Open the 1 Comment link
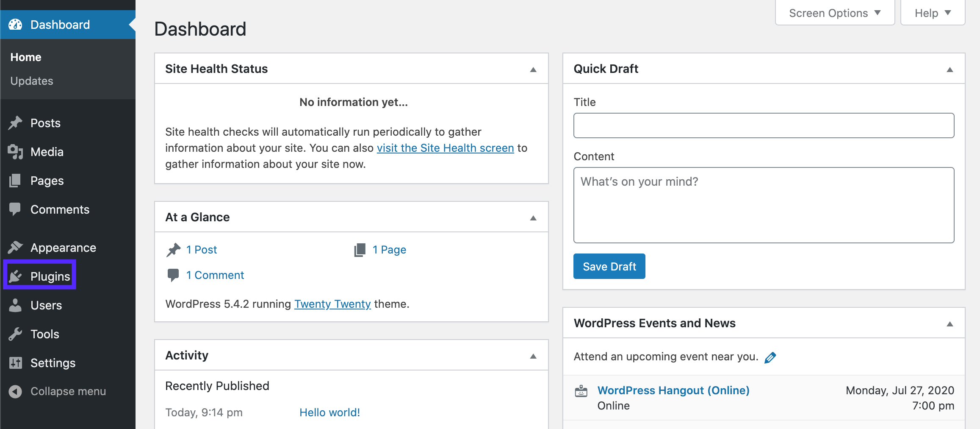 point(215,275)
